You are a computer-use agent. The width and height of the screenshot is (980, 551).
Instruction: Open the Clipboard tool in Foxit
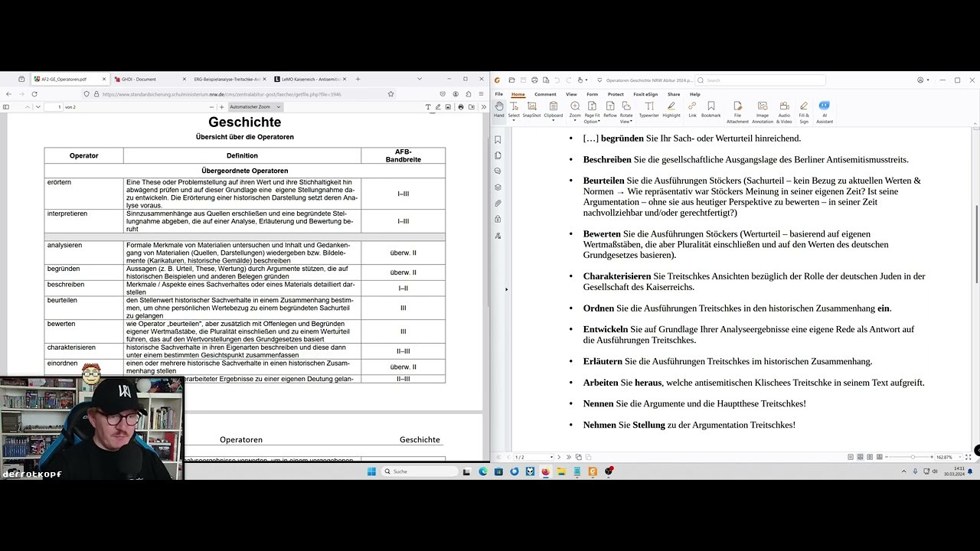pos(554,111)
